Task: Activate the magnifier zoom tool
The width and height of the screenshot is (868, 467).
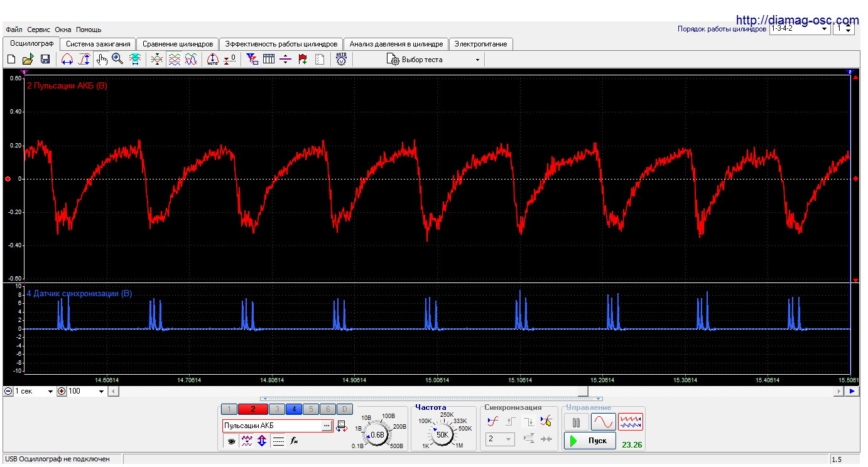Action: (117, 60)
